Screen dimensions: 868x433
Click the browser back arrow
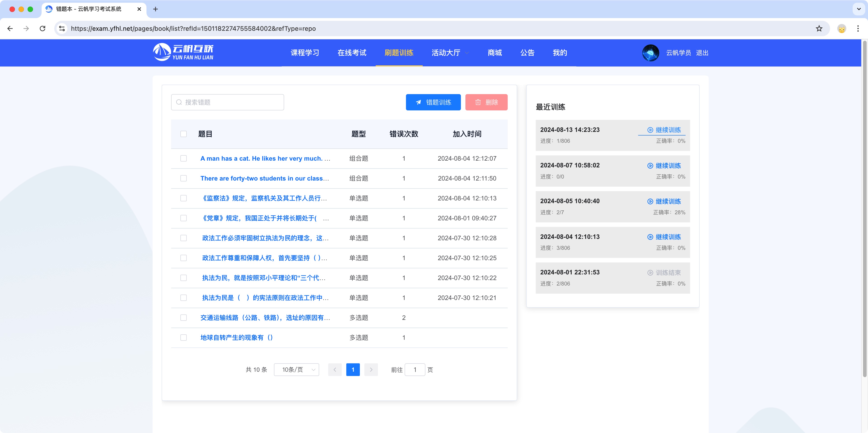pos(10,29)
